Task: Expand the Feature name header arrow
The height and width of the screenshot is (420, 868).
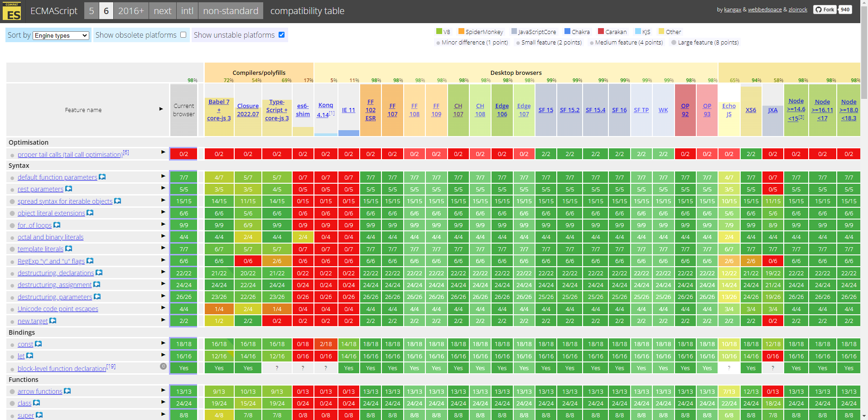Action: coord(161,109)
